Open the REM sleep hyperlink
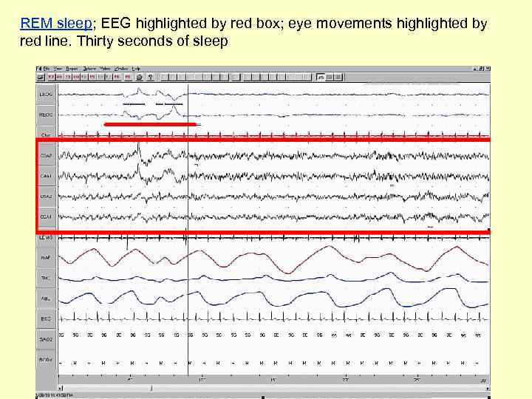Viewport: 532px width, 399px height. 56,24
